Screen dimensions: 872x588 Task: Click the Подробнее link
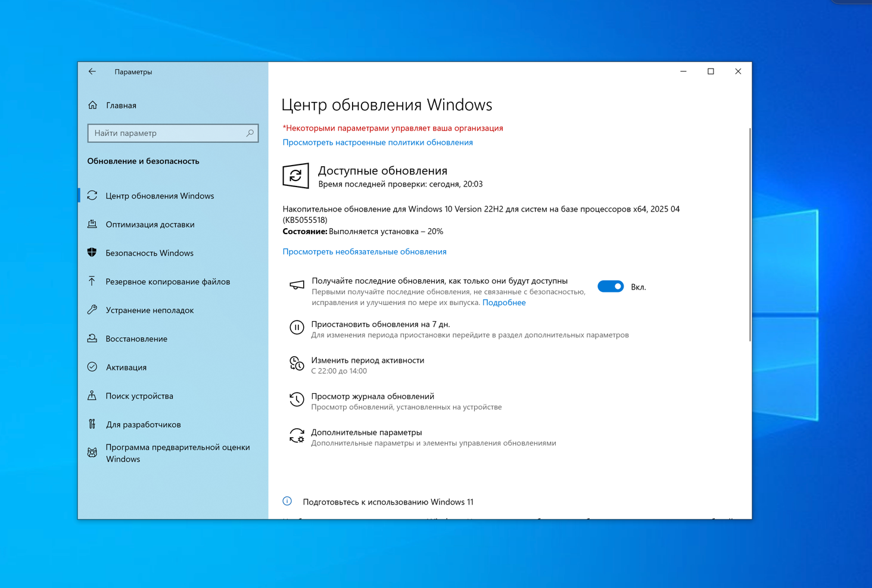[504, 303]
